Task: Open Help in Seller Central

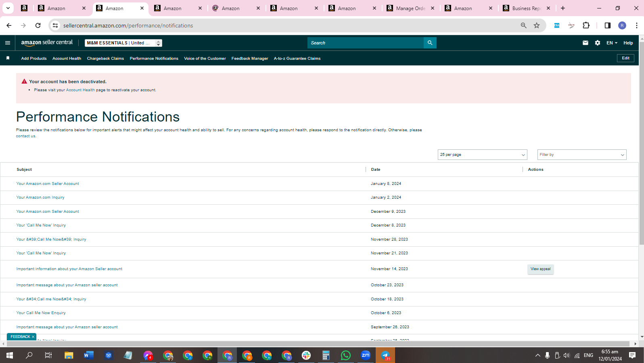Action: [x=628, y=43]
